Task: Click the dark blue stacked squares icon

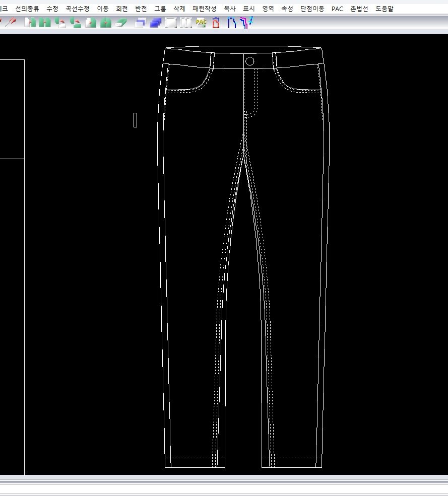Action: click(156, 23)
